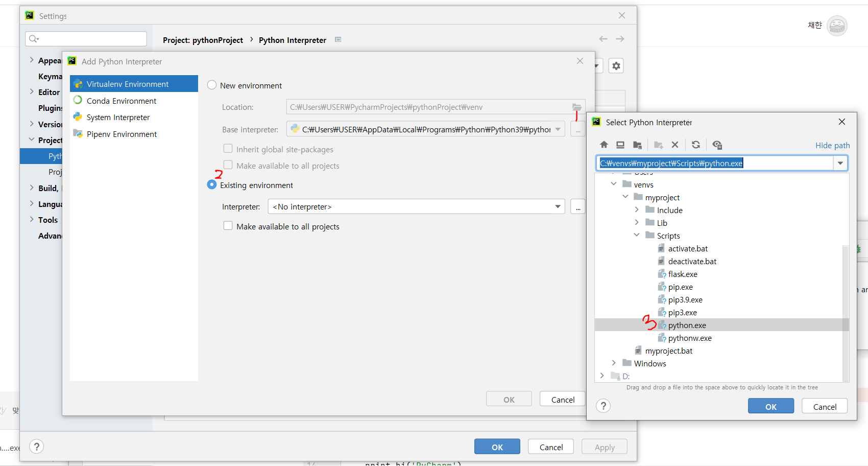The image size is (868, 466).
Task: Click the user profile avatar
Action: 837,26
